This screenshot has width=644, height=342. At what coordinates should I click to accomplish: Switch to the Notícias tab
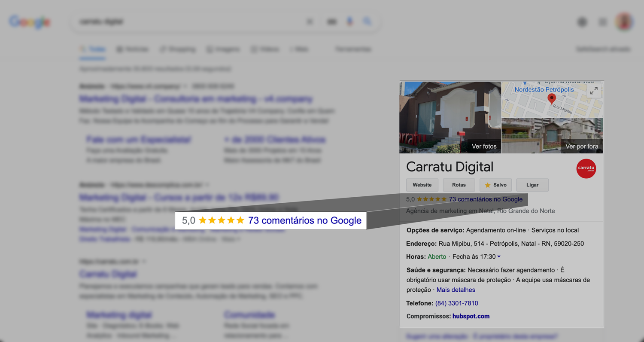tap(132, 49)
